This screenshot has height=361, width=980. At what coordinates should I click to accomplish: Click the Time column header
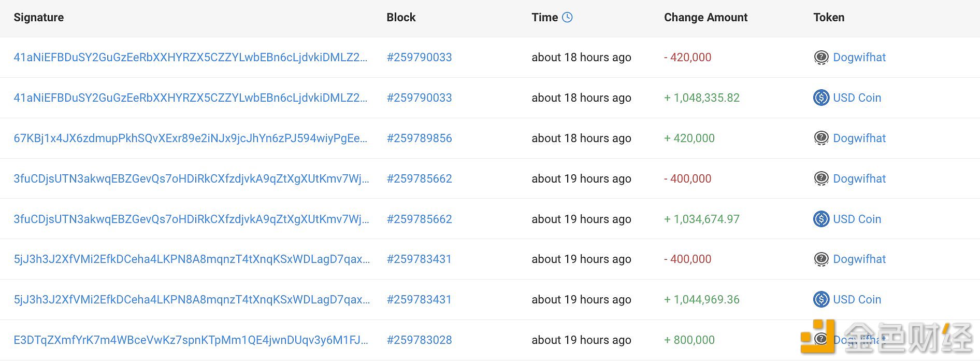click(x=544, y=17)
